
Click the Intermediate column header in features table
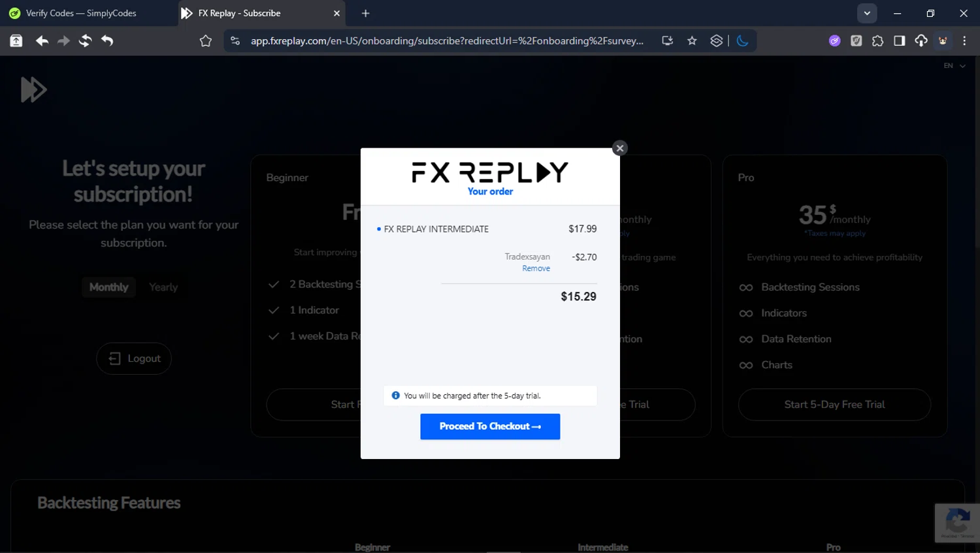click(x=602, y=547)
